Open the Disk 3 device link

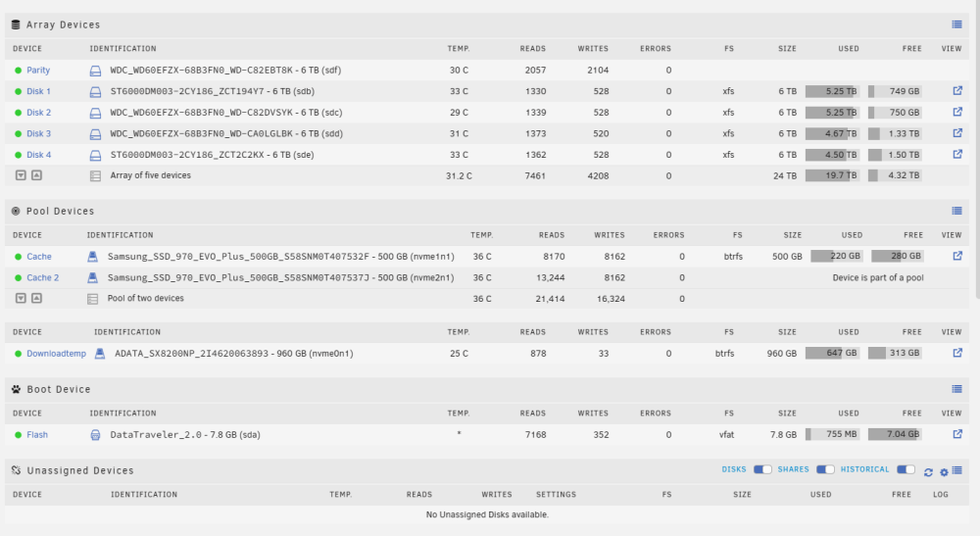(39, 133)
